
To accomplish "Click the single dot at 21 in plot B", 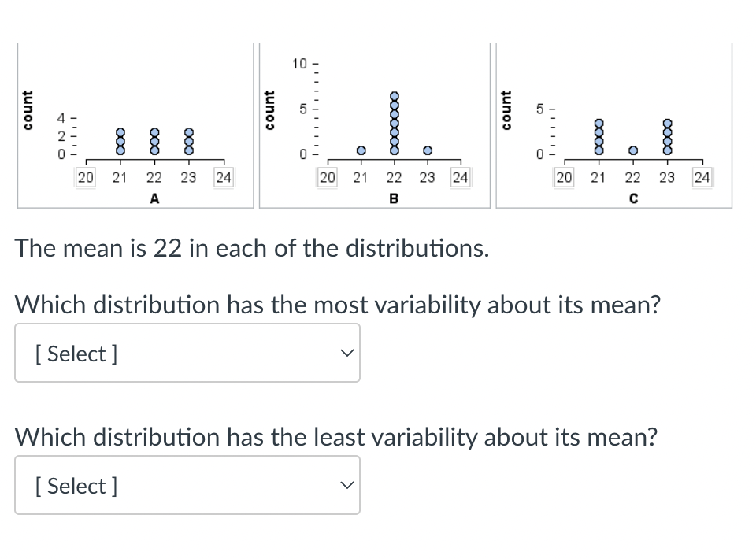I will coord(361,150).
